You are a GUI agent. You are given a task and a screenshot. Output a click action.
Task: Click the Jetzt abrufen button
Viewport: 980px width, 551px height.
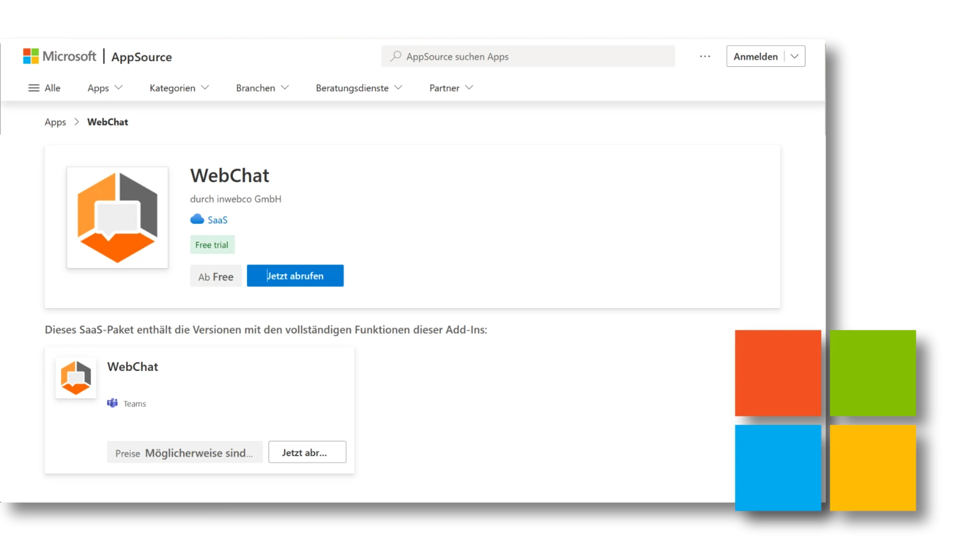click(x=295, y=275)
